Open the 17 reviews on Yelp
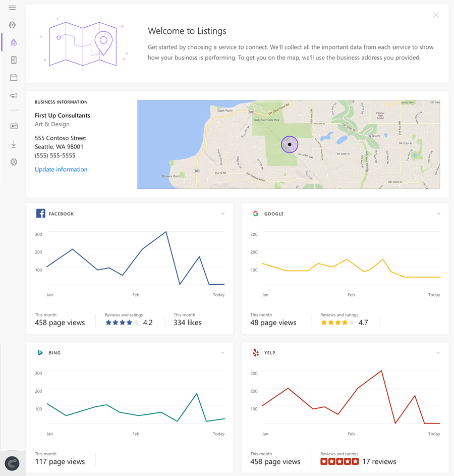The height and width of the screenshot is (476, 454). pos(379,461)
